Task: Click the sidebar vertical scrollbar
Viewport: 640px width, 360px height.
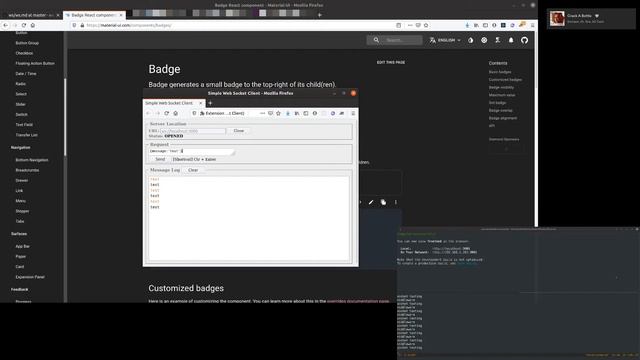Action: click(65, 118)
